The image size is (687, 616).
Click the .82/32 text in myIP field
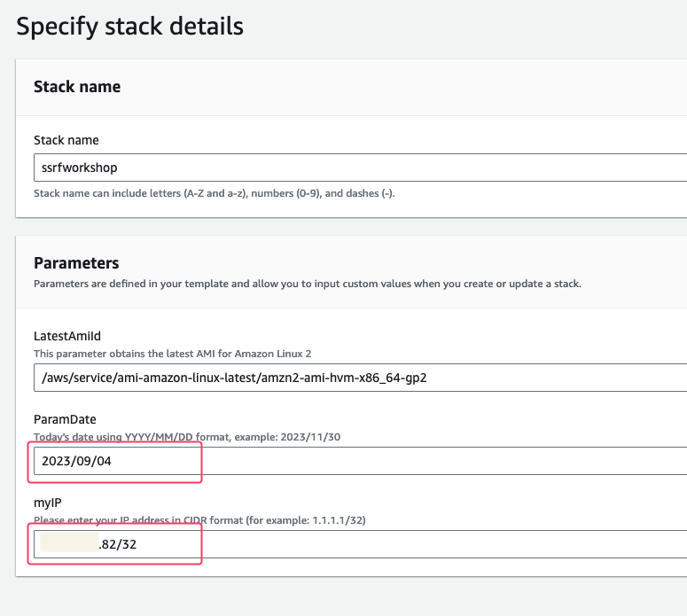point(118,544)
